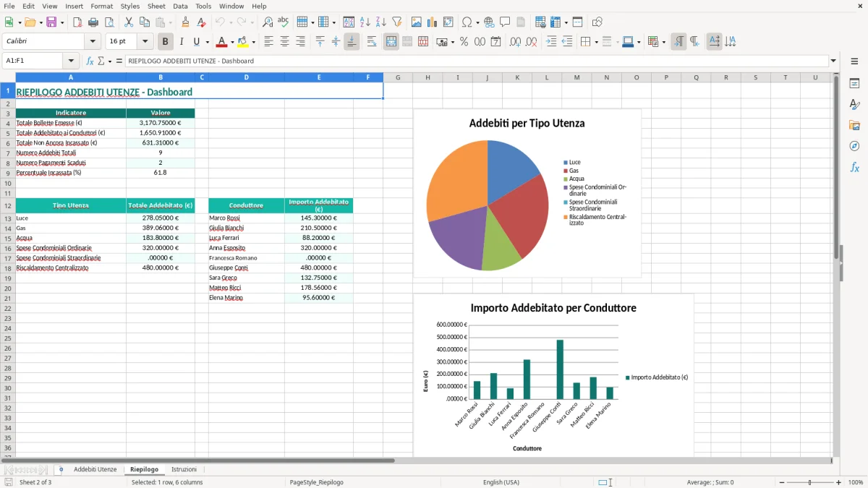The width and height of the screenshot is (868, 488).
Task: Click the Save document icon
Action: click(x=51, y=22)
